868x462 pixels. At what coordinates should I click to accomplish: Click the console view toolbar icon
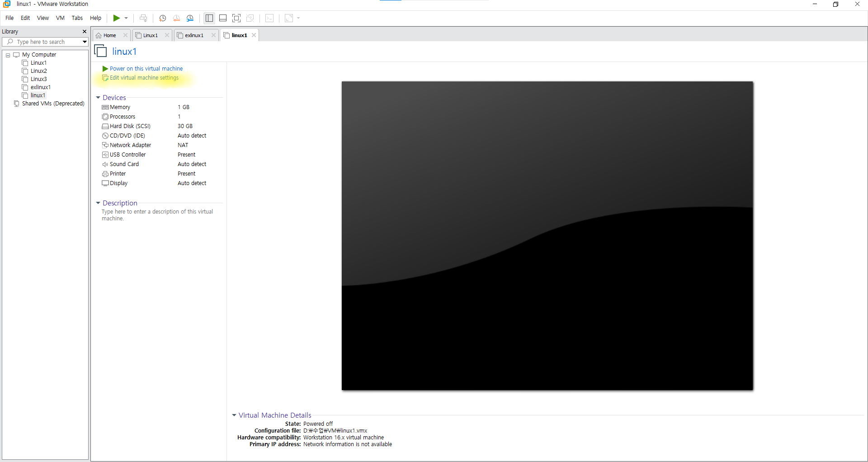(269, 18)
